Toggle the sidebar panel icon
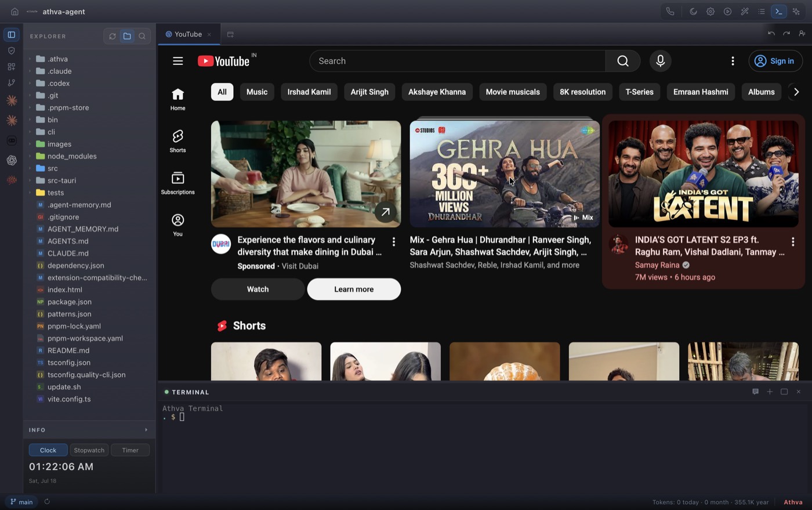 pos(11,35)
